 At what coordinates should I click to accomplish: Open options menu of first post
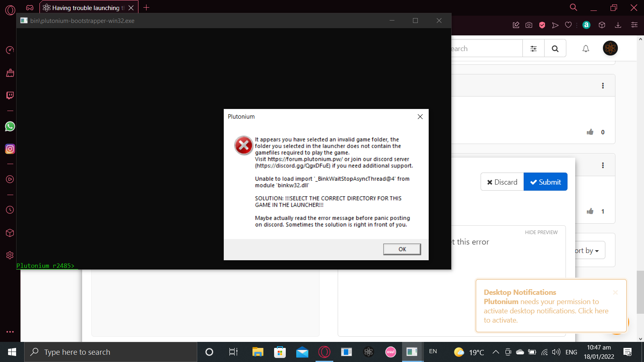click(x=603, y=86)
